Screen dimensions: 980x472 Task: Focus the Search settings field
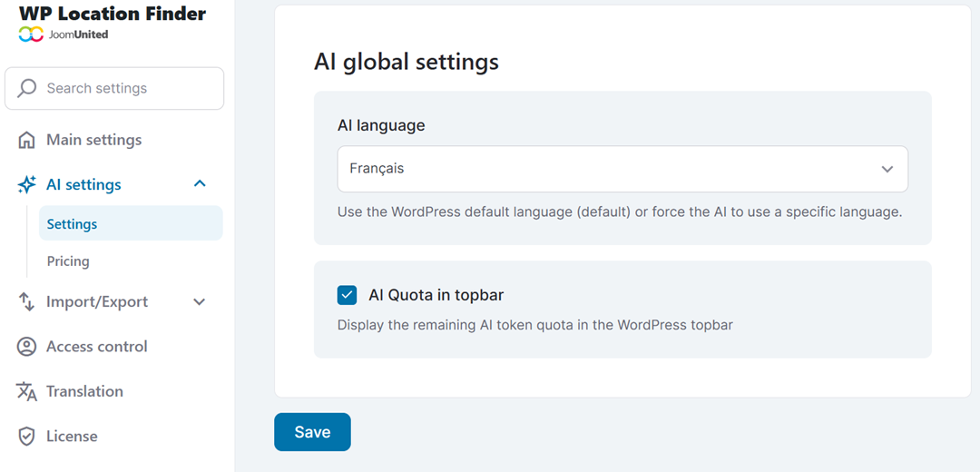click(x=114, y=88)
